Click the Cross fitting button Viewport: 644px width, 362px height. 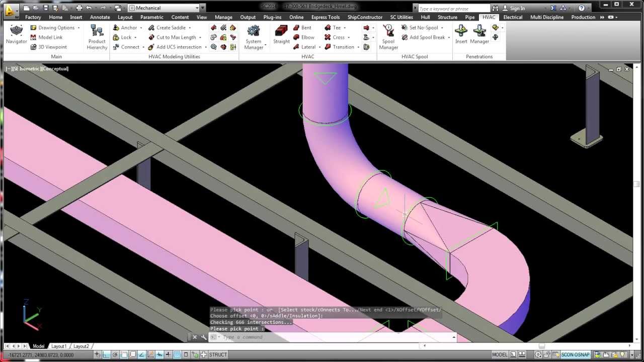[335, 37]
